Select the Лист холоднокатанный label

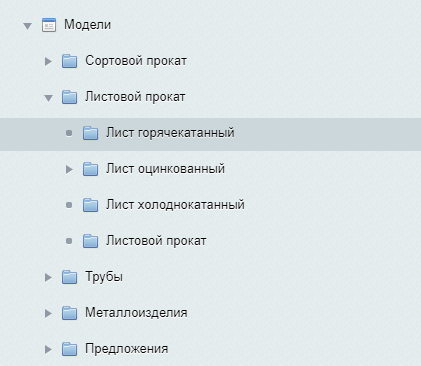pos(175,205)
